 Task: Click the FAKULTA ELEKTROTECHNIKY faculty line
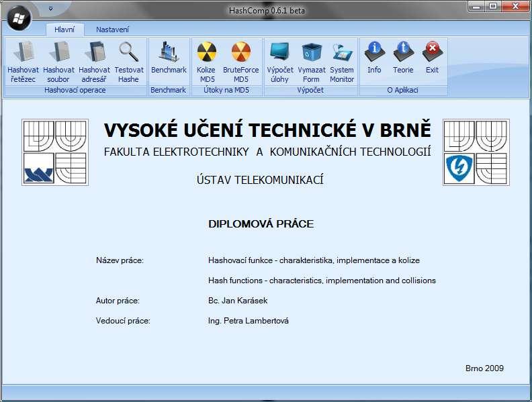tap(267, 152)
